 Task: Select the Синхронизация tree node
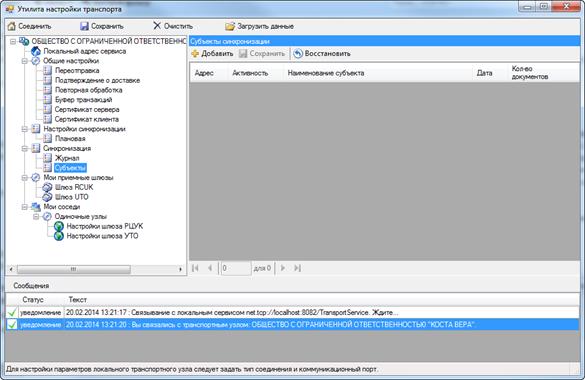point(67,148)
